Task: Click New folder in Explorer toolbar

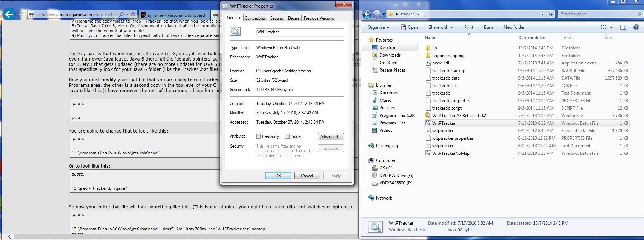Action: [x=514, y=27]
